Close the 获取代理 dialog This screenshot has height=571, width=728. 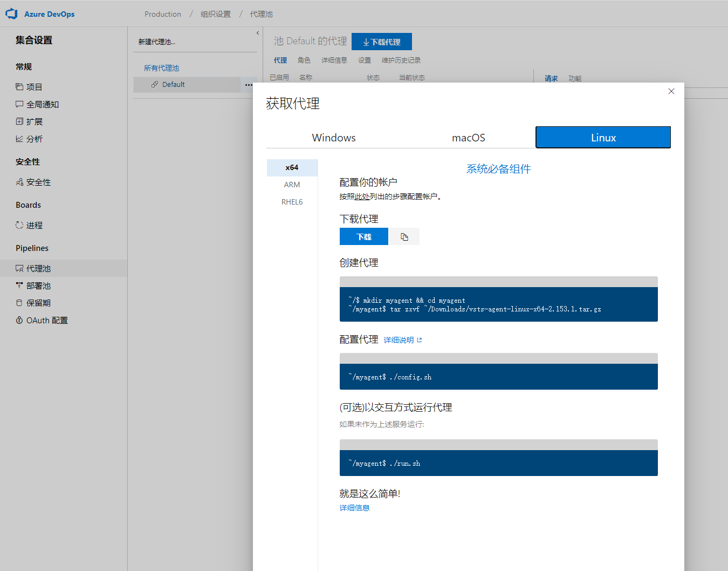(671, 91)
